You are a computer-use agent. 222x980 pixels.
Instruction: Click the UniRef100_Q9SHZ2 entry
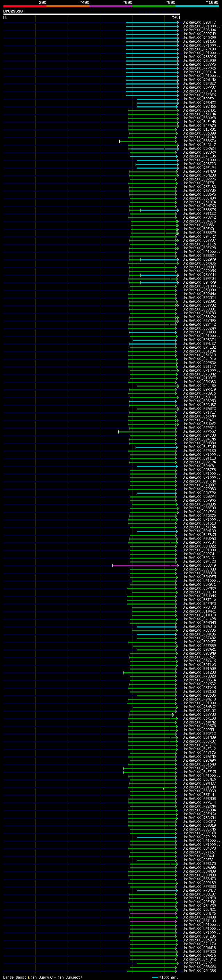coord(199,103)
